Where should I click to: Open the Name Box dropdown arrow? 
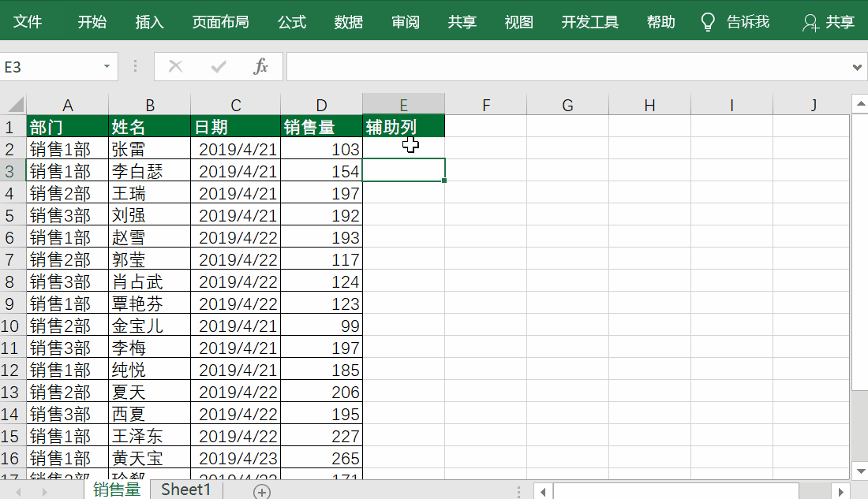105,66
